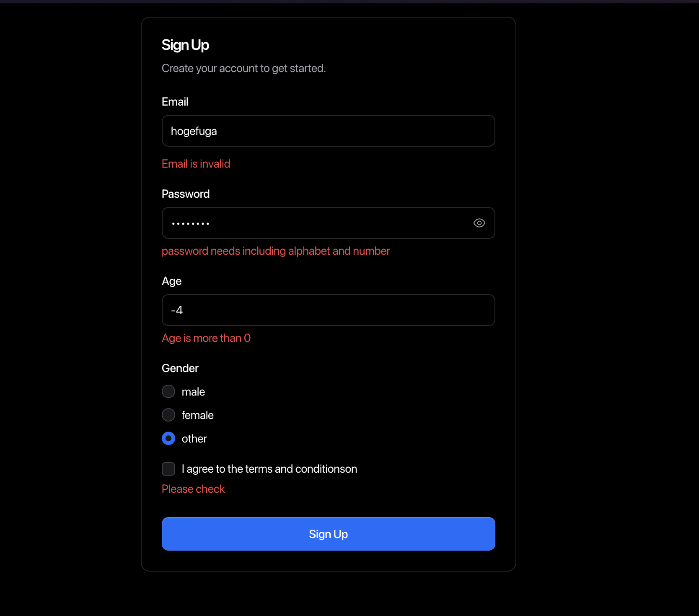Click the 'Email is invalid' error text
699x616 pixels.
196,163
